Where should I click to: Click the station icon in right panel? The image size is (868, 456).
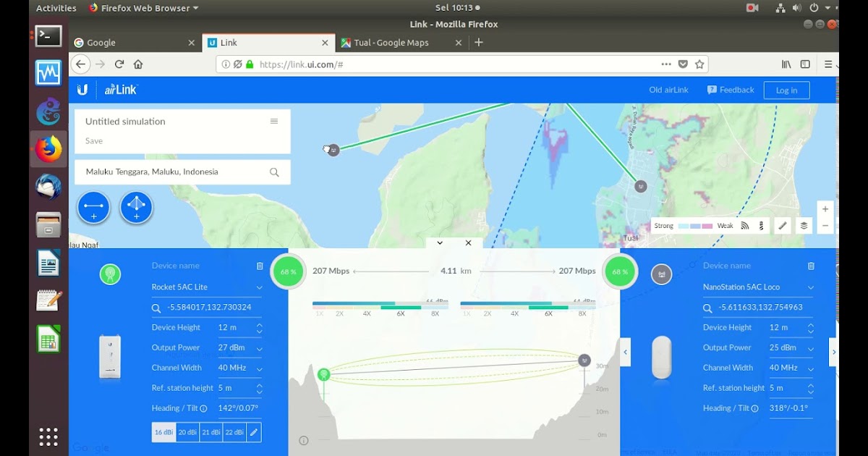click(x=661, y=274)
